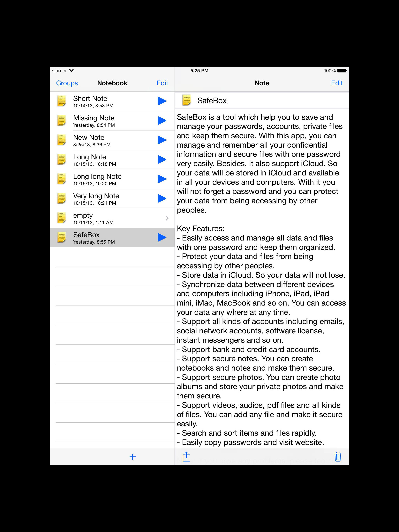
Task: Open the blue arrow for Very long Note
Action: [x=162, y=198]
